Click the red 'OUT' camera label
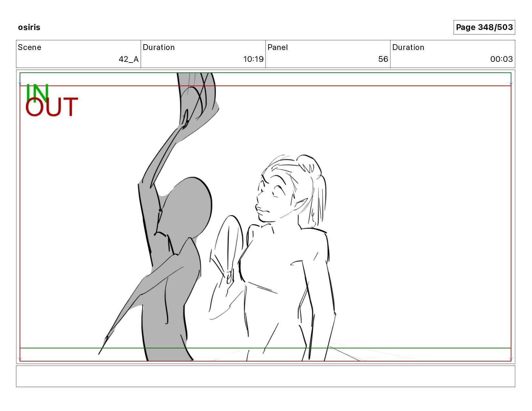 (x=52, y=107)
